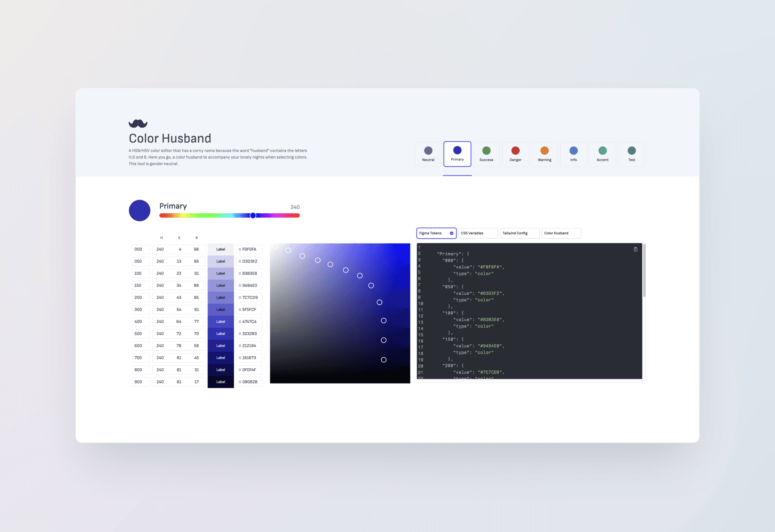Click the 3232B3 hex input field
Viewport: 775px width, 532px height.
coord(249,333)
